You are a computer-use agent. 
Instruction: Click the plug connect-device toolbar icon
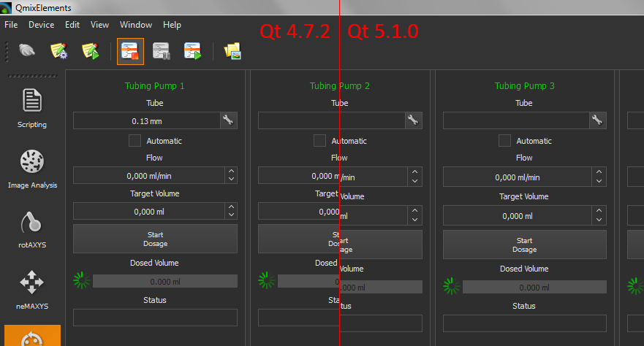click(27, 51)
